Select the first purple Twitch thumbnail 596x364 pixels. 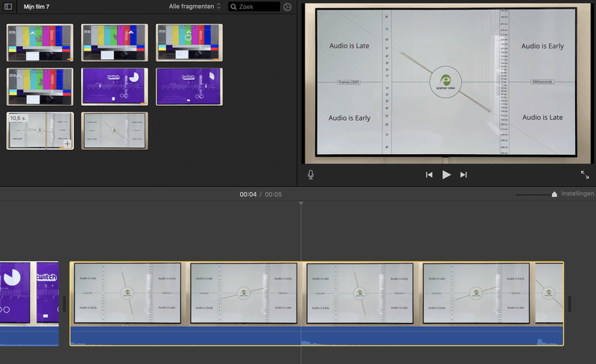[115, 86]
